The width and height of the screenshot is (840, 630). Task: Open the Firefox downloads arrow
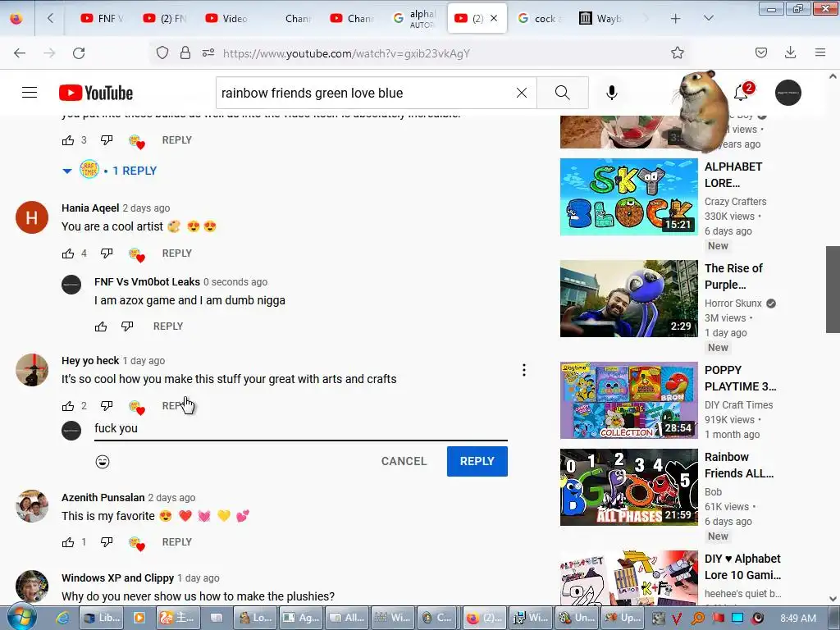click(790, 52)
